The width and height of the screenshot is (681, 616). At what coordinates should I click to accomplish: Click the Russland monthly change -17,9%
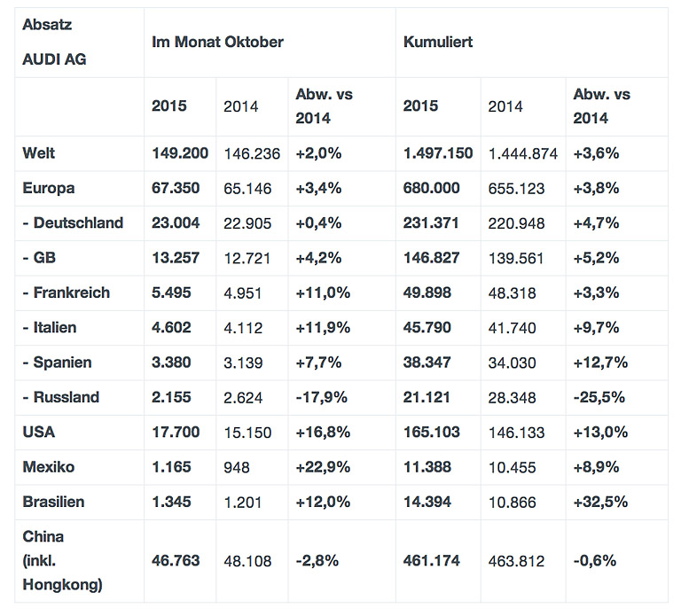324,397
